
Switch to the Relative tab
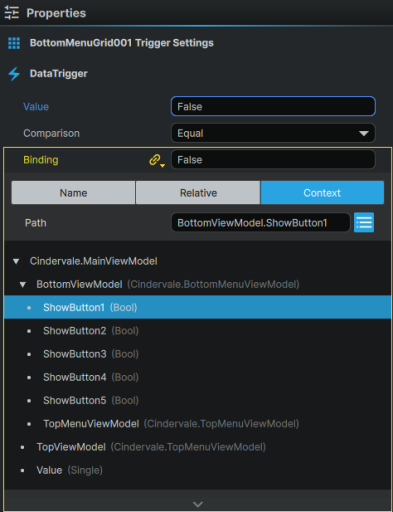198,193
